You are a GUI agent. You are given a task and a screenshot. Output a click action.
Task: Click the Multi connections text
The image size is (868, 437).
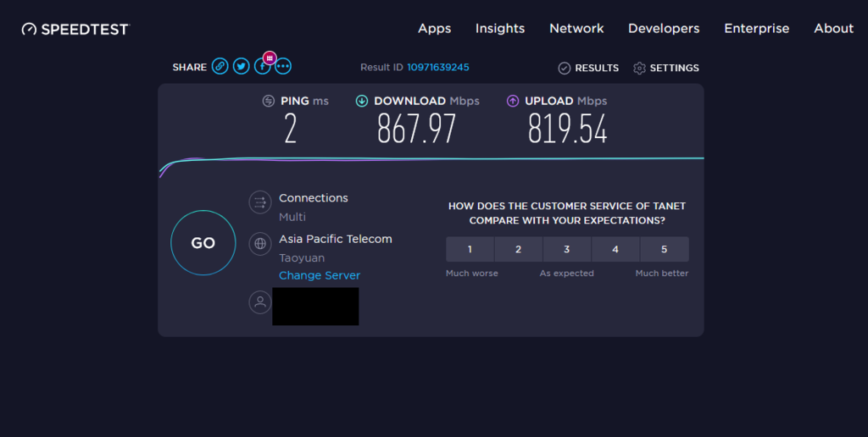click(x=292, y=217)
